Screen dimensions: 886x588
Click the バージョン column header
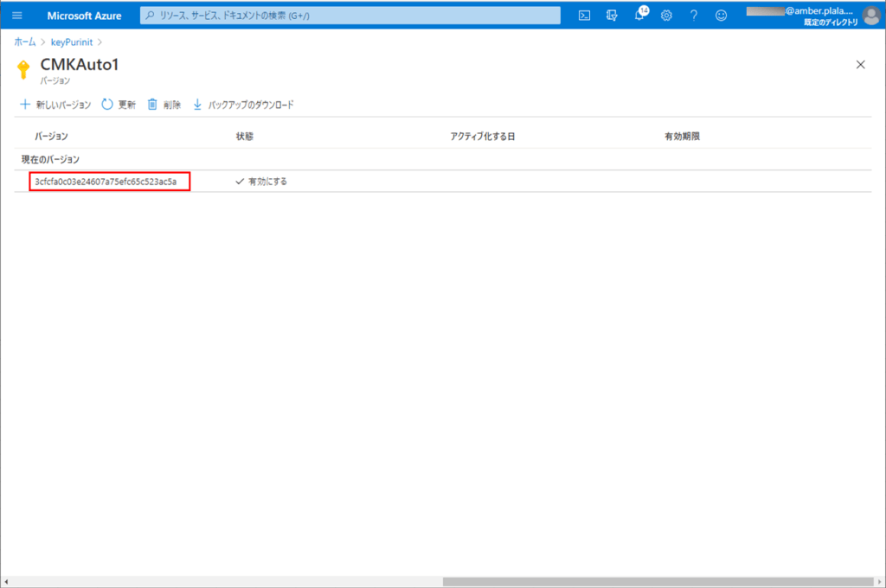pyautogui.click(x=51, y=136)
